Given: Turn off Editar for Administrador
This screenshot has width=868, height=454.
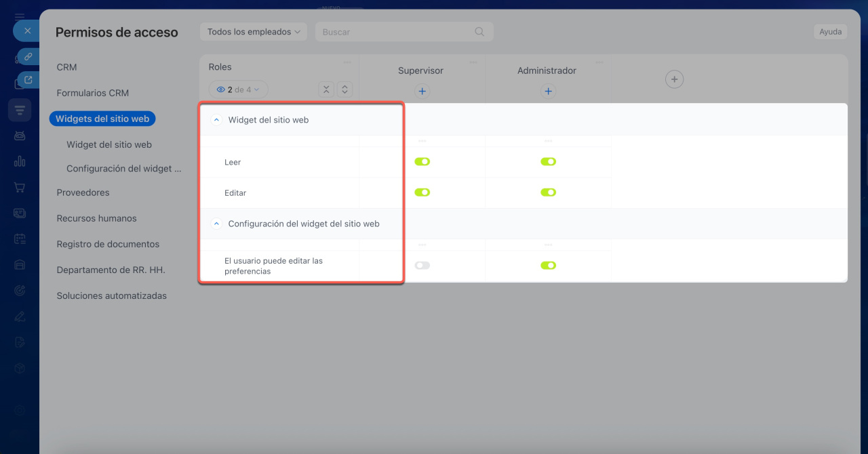Looking at the screenshot, I should tap(548, 192).
